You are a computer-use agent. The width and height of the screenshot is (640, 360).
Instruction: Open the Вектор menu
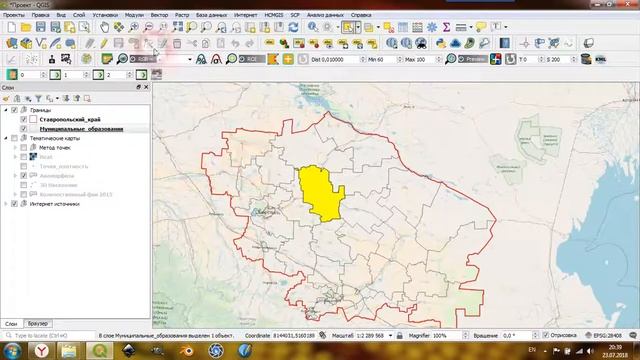click(x=159, y=15)
